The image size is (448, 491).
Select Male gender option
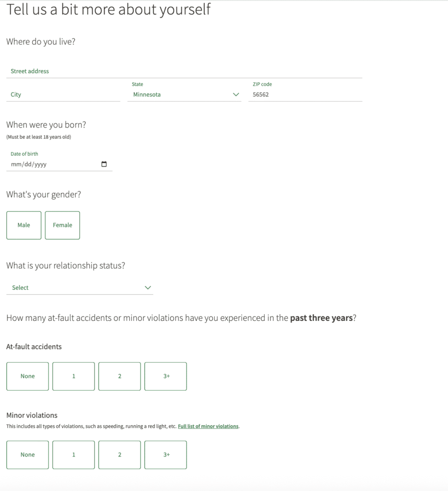(x=24, y=225)
